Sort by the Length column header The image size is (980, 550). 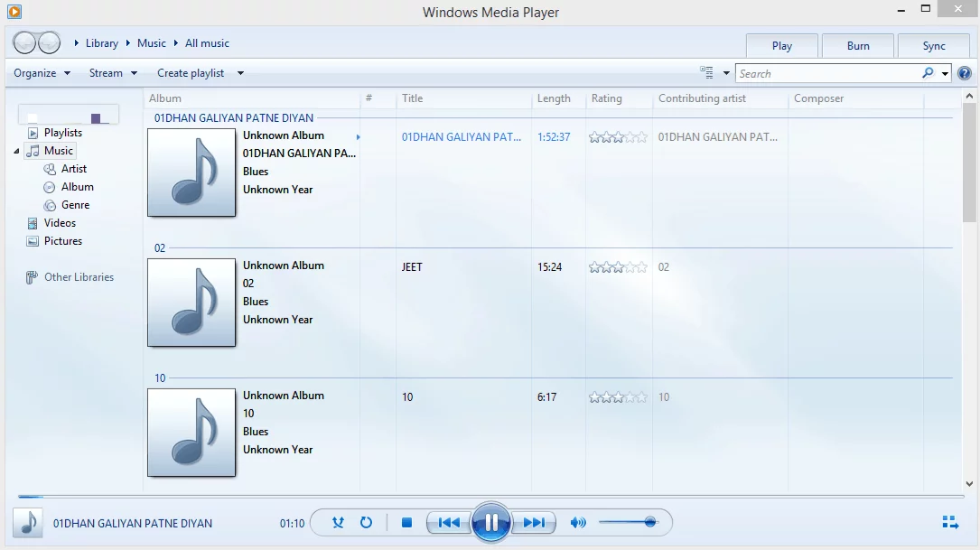559,98
